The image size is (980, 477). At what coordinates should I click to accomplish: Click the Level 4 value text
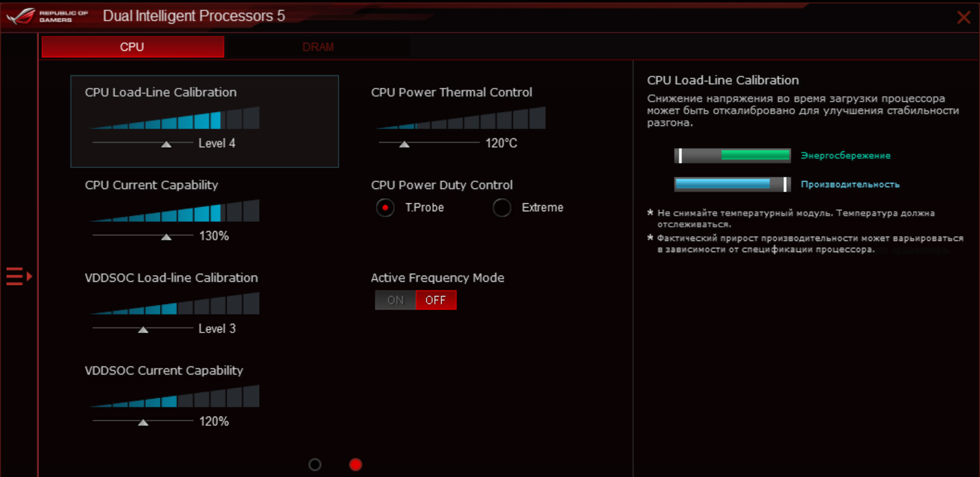[217, 143]
